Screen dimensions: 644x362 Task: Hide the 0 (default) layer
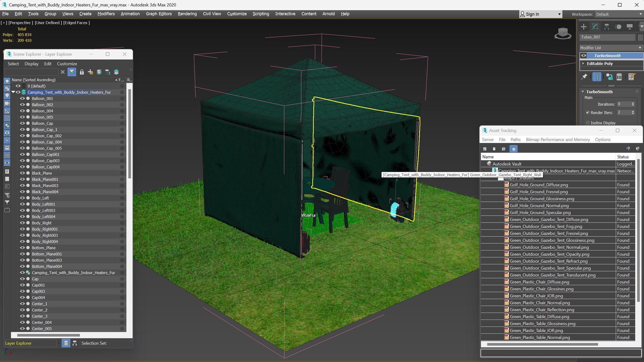tap(18, 86)
